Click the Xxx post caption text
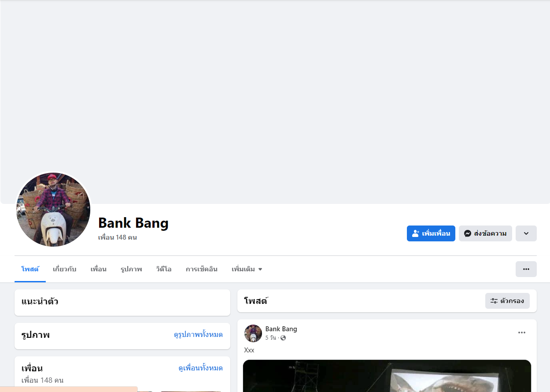 [249, 350]
